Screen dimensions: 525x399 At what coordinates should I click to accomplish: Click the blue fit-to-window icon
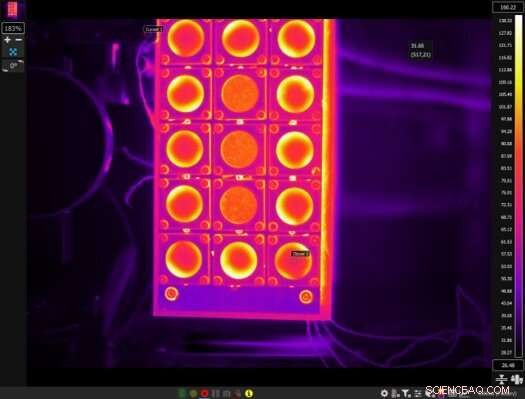13,52
